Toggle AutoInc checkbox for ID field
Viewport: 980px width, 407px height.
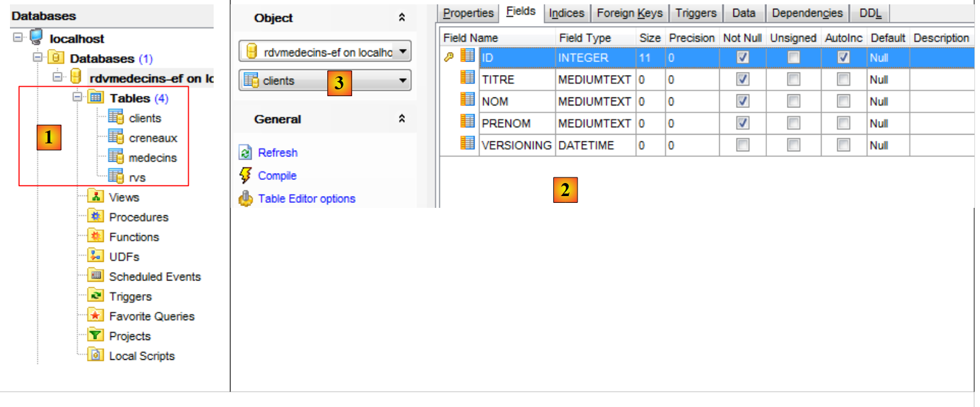[x=843, y=57]
